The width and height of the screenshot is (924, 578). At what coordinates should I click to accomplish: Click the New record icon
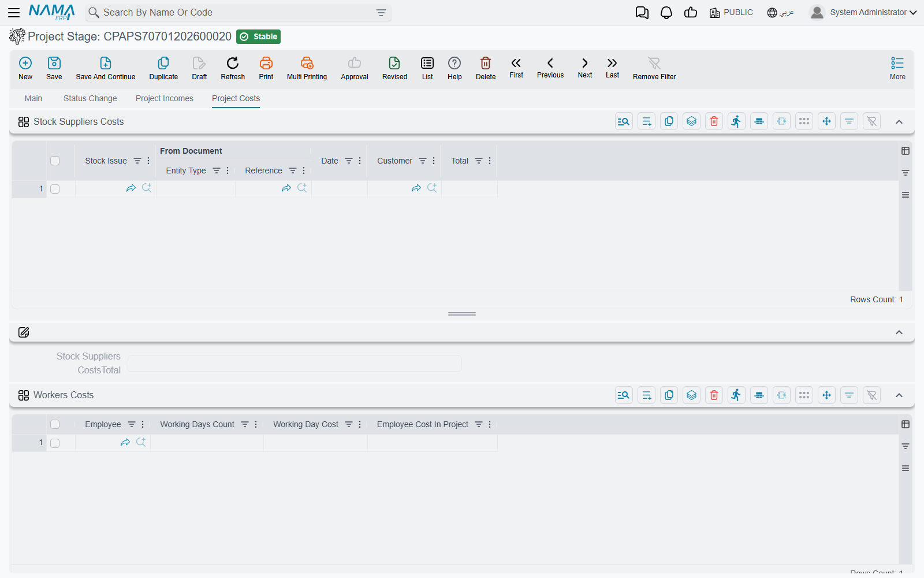25,68
